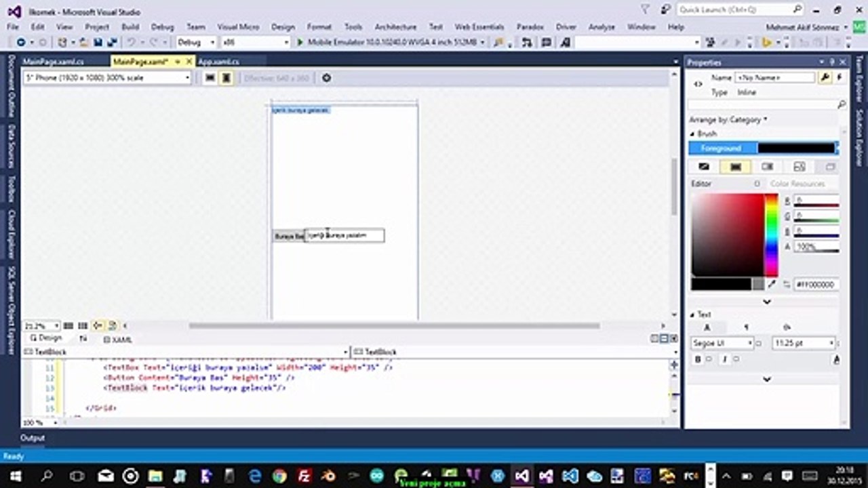The image size is (868, 488).
Task: Open the Toolbox side tab
Action: pyautogui.click(x=11, y=189)
